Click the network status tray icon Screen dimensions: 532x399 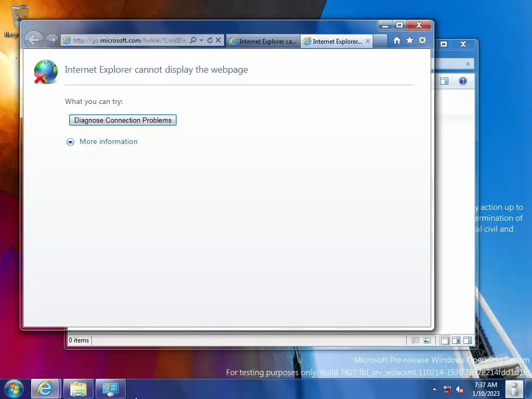pyautogui.click(x=447, y=389)
